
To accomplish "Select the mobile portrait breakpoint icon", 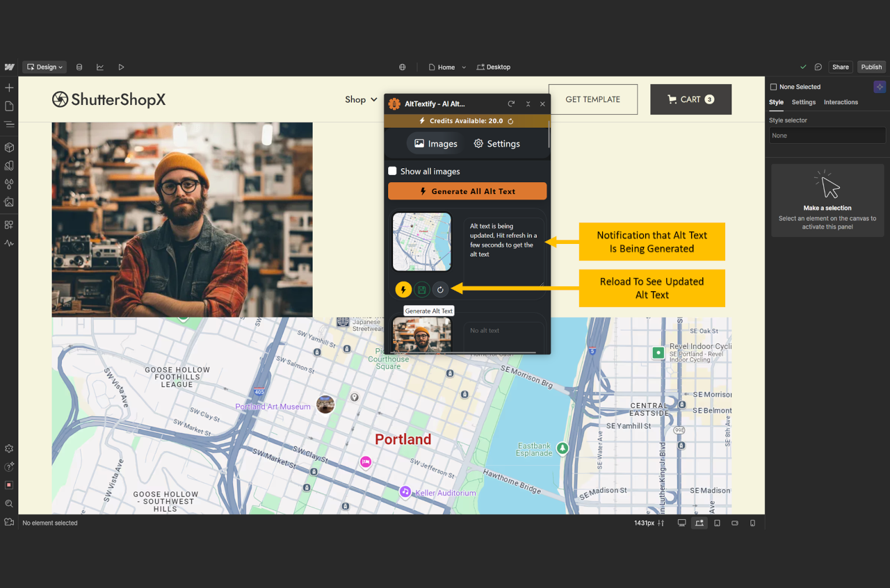I will (753, 523).
